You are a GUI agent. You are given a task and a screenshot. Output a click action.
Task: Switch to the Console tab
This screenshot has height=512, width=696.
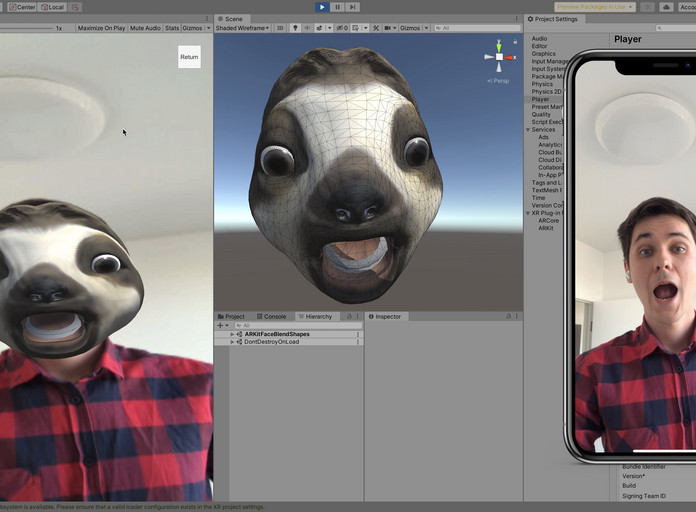(274, 316)
